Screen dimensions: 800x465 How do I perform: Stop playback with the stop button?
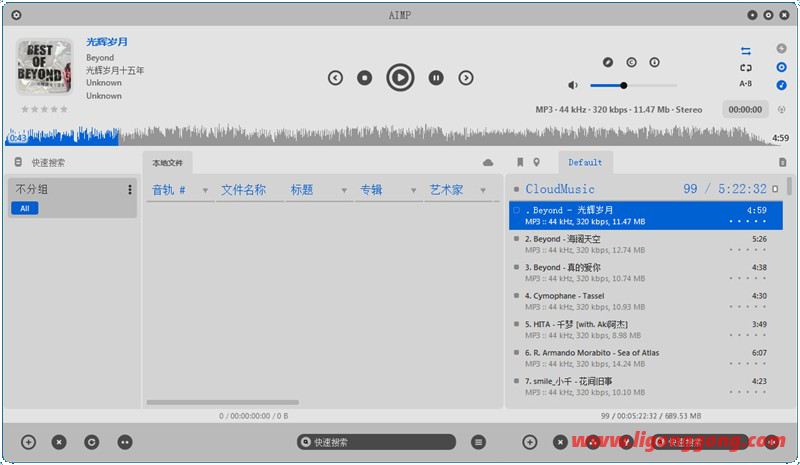point(364,78)
